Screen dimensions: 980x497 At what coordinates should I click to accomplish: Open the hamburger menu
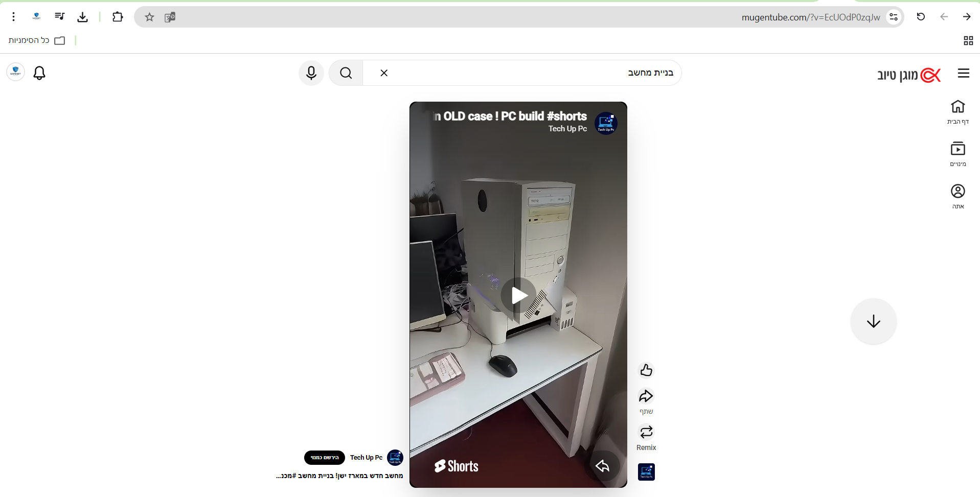coord(963,74)
